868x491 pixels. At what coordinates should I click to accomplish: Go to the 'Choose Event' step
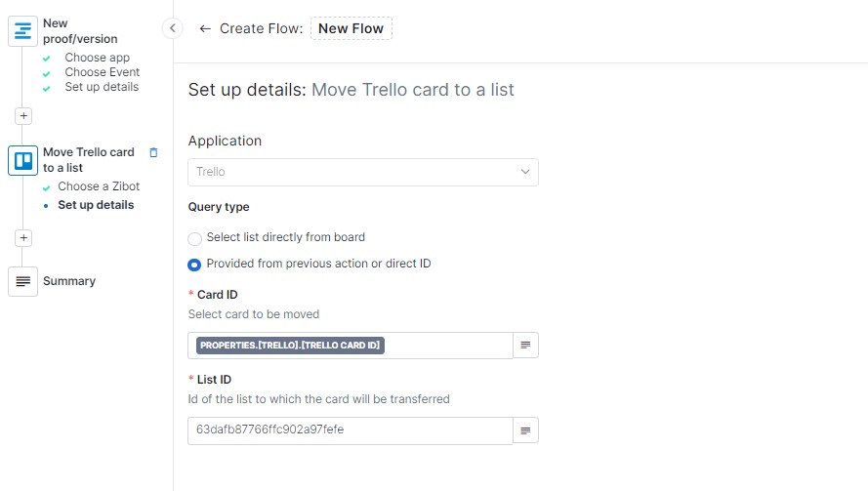[x=102, y=72]
